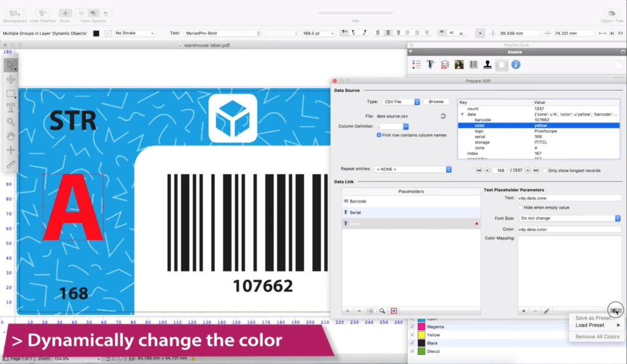
Task: Open the Font Size dropdown
Action: tap(569, 218)
